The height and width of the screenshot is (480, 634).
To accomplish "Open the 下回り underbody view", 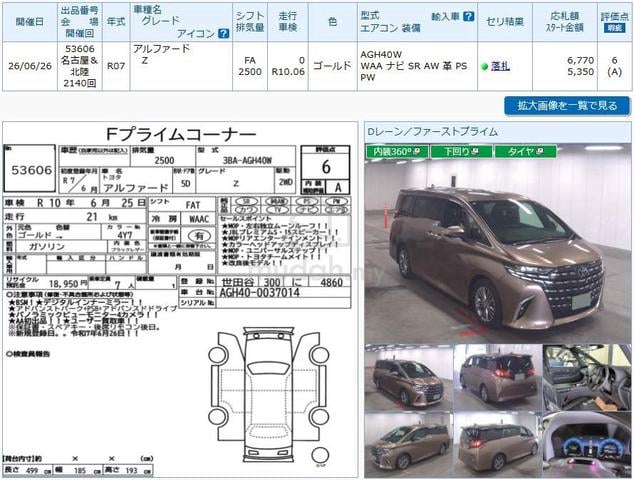I will pos(461,152).
